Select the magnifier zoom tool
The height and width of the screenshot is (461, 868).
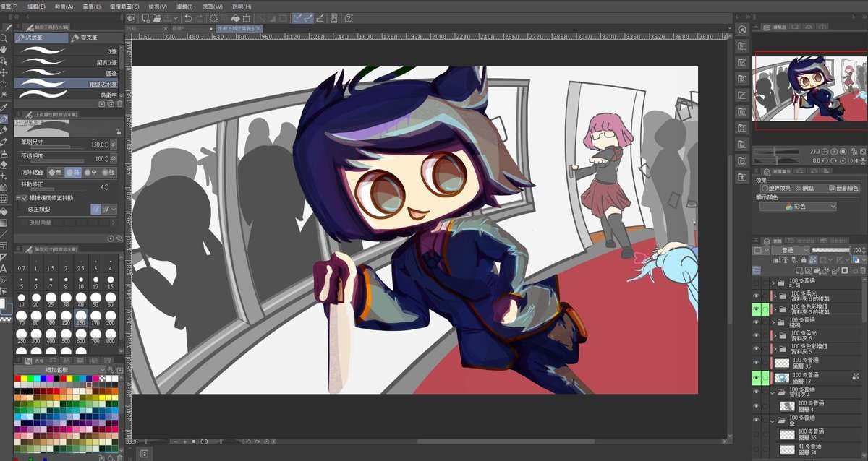coord(4,38)
